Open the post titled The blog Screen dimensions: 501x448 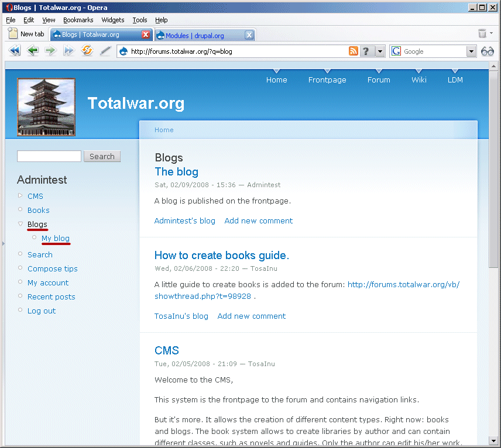(x=176, y=172)
